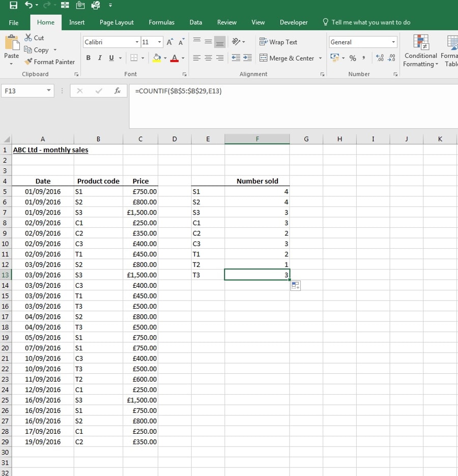
Task: Open the Merge & Center dropdown arrow
Action: pyautogui.click(x=320, y=58)
